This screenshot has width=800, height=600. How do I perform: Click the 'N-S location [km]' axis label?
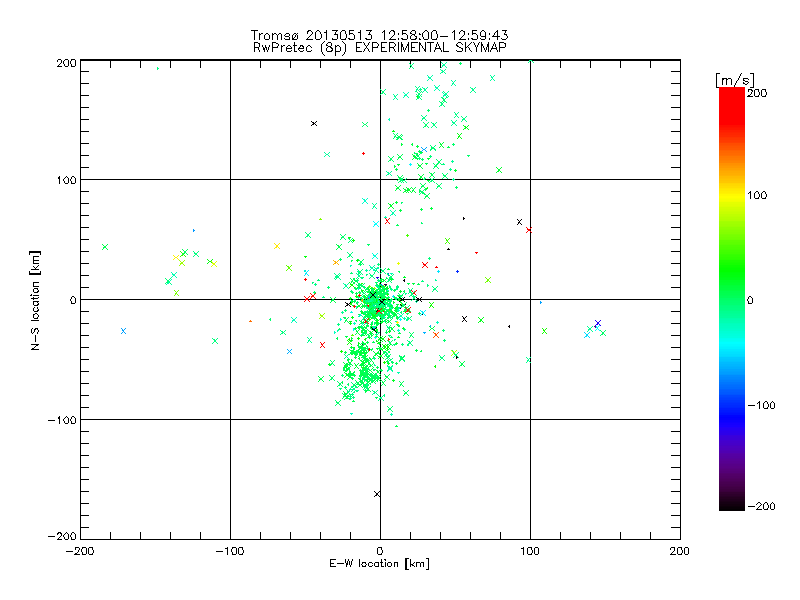click(x=35, y=300)
